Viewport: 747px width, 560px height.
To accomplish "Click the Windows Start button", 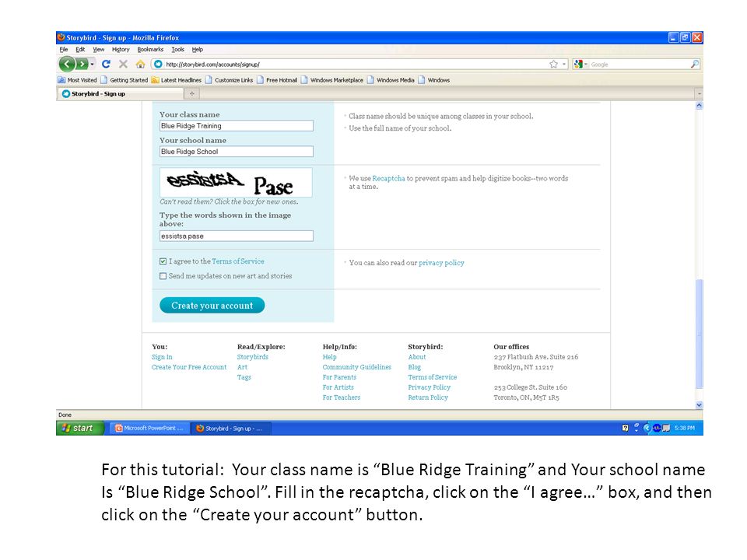I will coord(79,428).
